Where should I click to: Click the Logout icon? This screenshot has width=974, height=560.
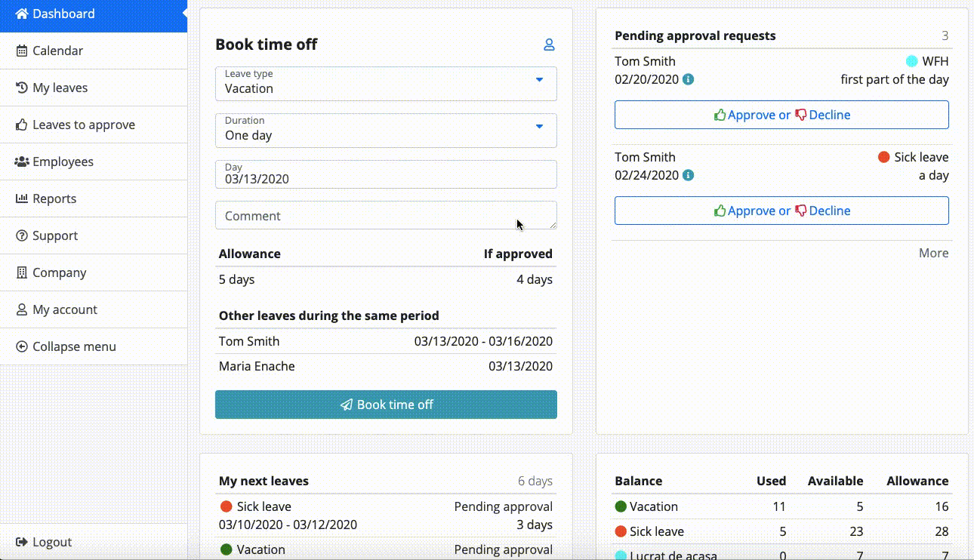coord(21,542)
